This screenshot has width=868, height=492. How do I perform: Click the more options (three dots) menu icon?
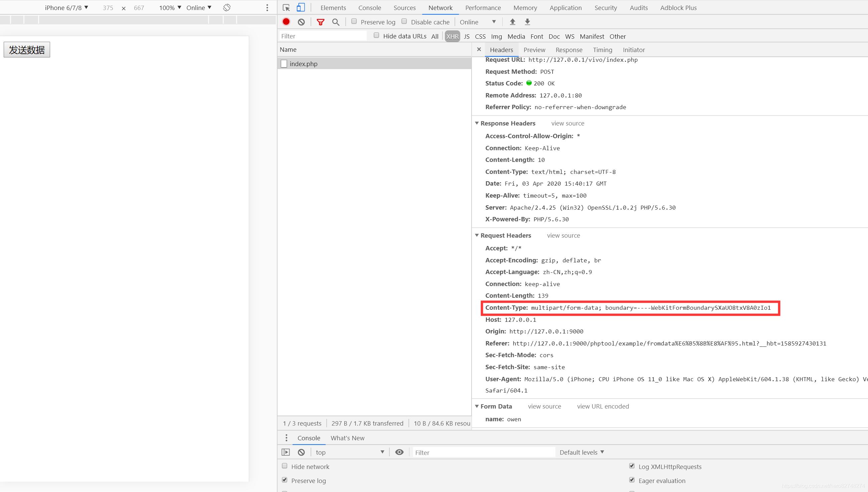click(x=267, y=7)
